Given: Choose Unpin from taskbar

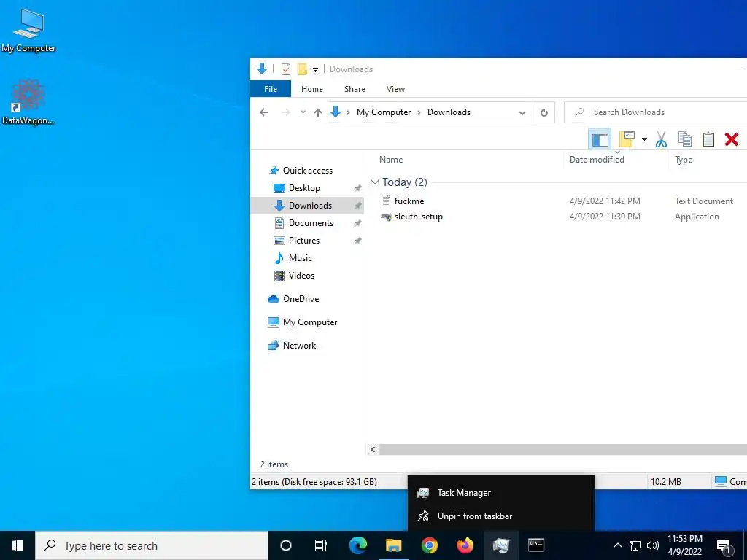Looking at the screenshot, I should tap(500, 516).
